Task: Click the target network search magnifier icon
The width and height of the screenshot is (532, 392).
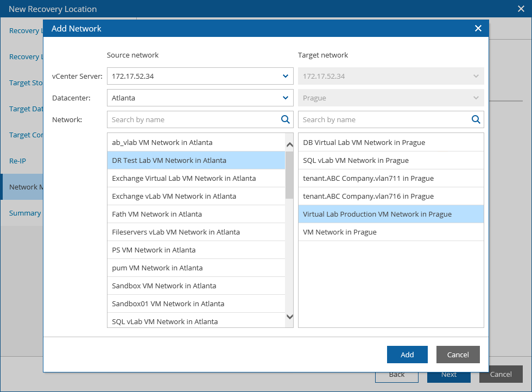Action: click(476, 119)
